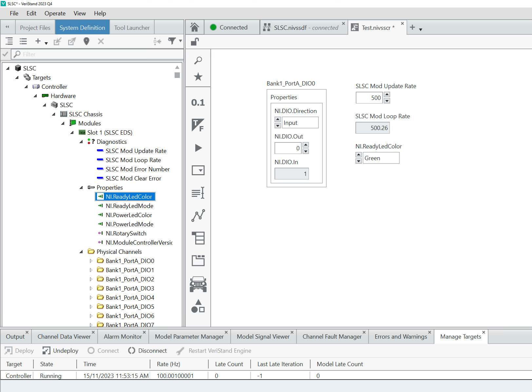
Task: Click the expand all tree icon
Action: click(9, 41)
